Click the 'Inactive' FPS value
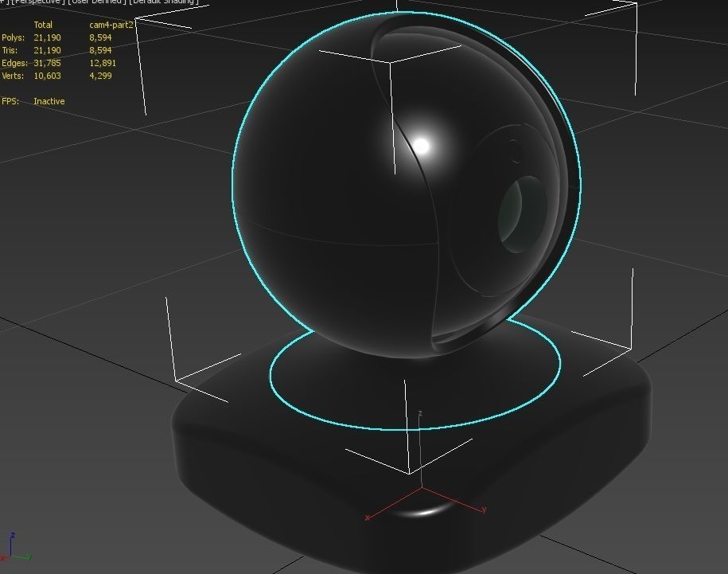The image size is (728, 574). 49,101
